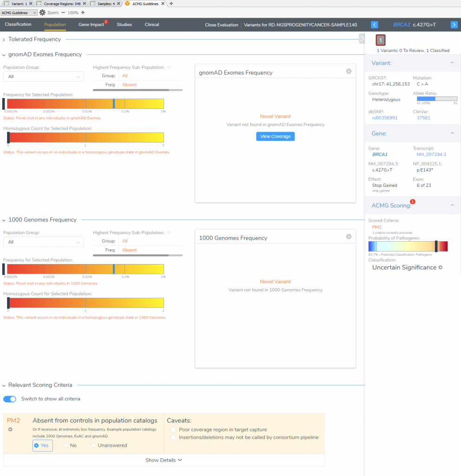Click the View Coverage button

275,136
